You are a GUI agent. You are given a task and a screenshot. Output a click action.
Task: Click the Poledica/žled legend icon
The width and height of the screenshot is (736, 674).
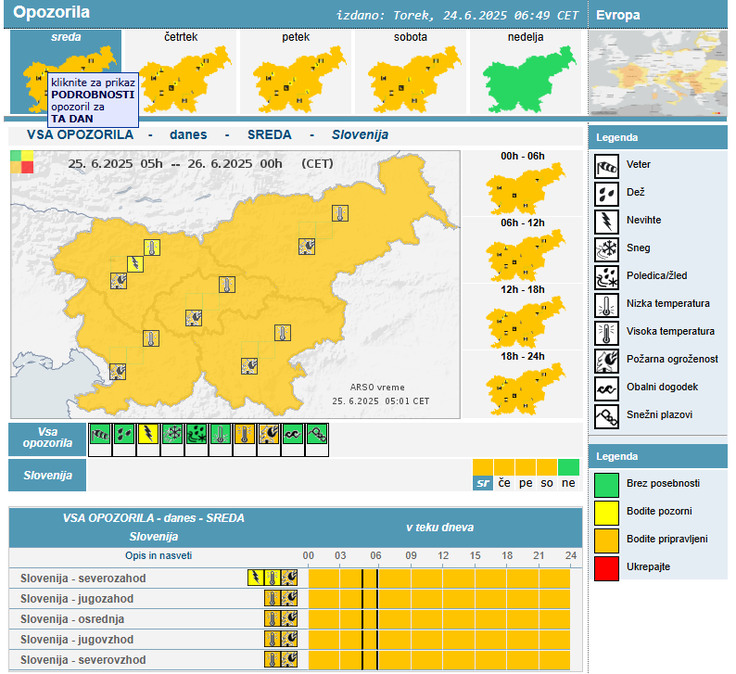point(606,277)
